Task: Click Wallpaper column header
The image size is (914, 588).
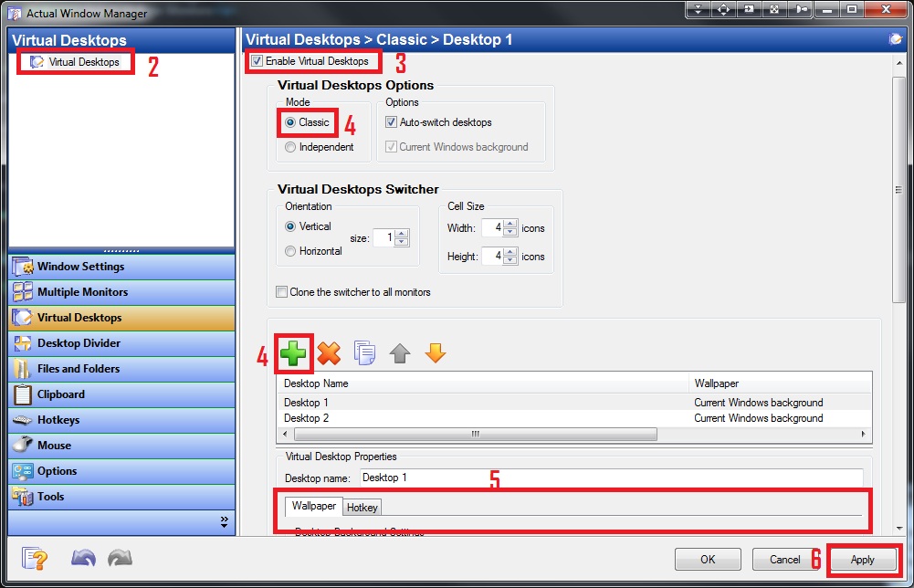Action: 780,383
